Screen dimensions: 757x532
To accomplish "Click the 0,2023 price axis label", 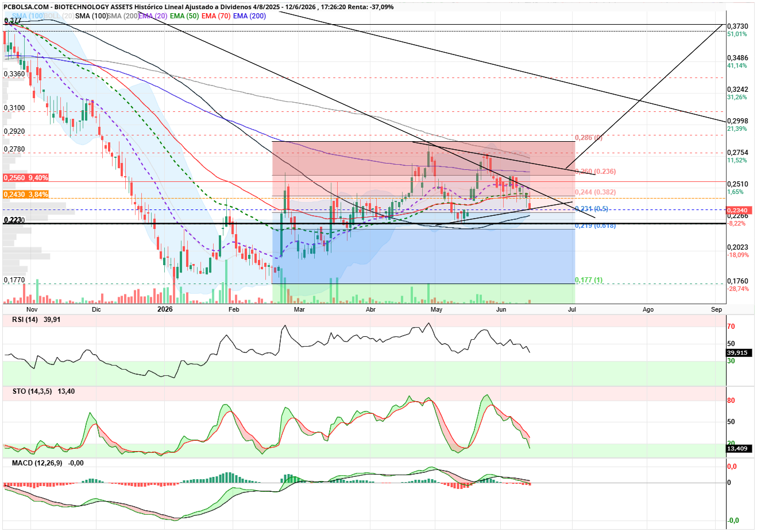I will 737,247.
